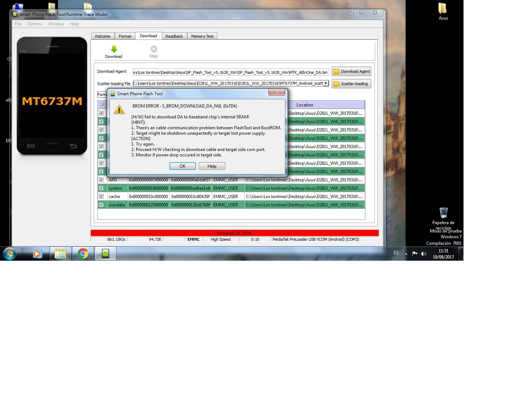Uncheck the userdata partition checkbox

click(101, 205)
